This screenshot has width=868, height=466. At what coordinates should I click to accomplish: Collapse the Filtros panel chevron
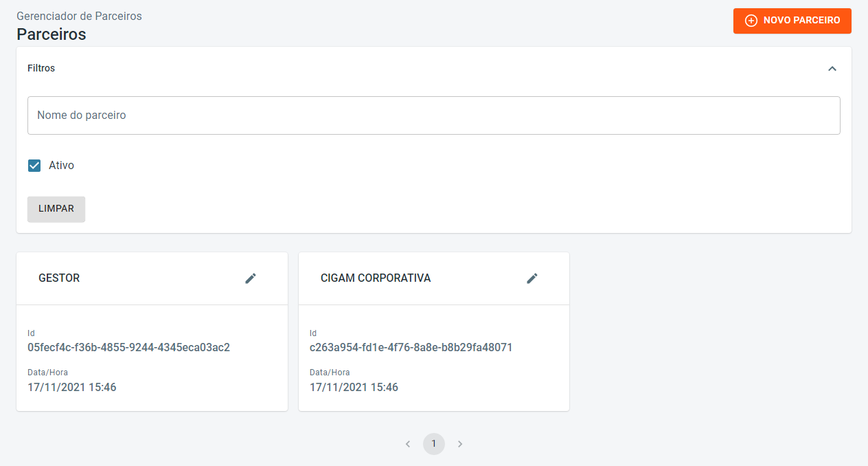click(832, 69)
